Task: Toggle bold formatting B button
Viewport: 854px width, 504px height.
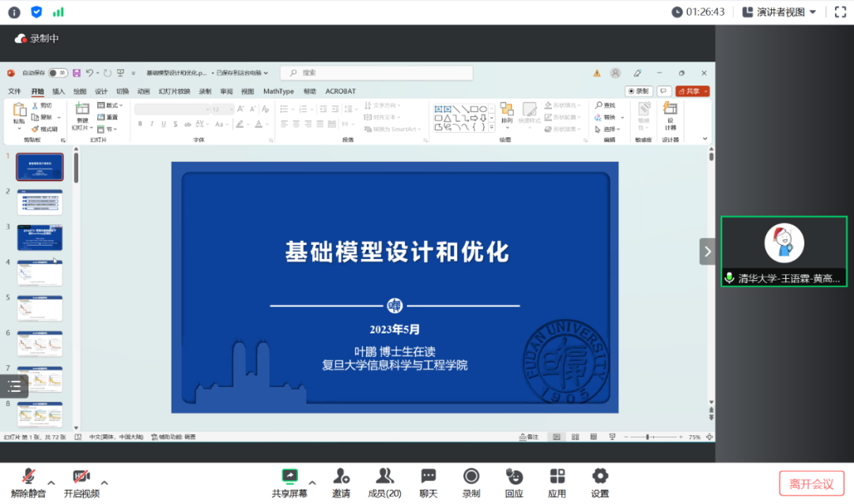Action: (x=140, y=124)
